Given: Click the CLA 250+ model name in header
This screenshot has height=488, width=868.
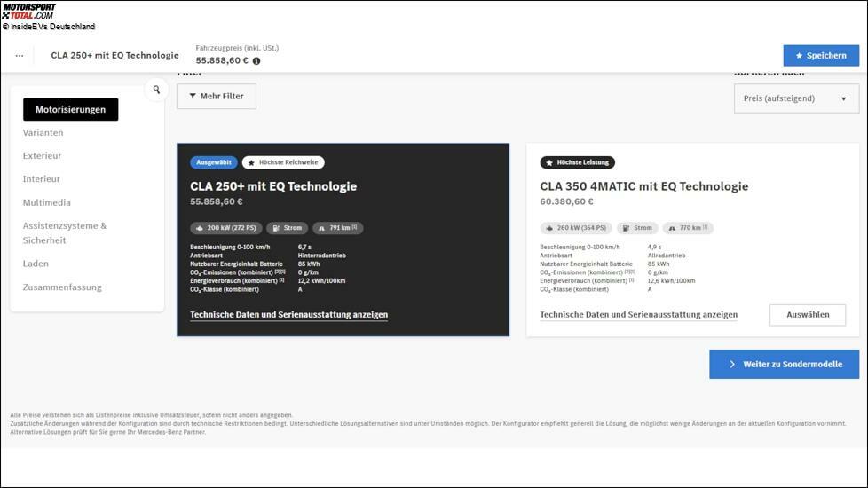Looking at the screenshot, I should click(114, 55).
